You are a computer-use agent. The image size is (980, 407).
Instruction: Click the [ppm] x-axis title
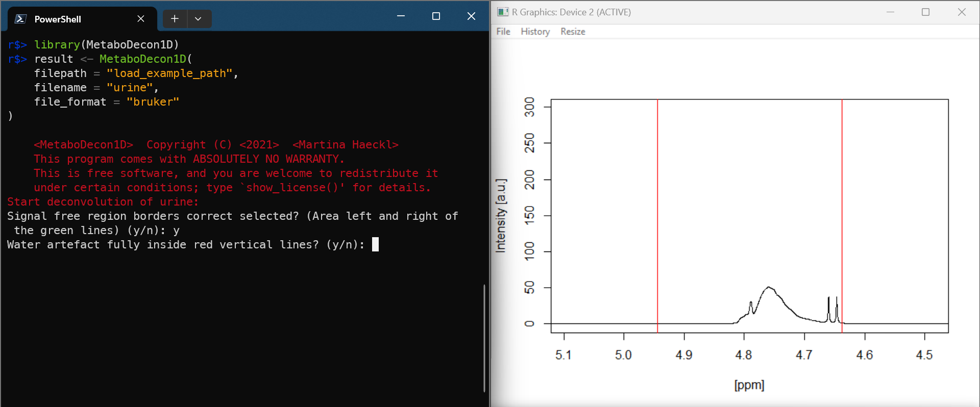click(749, 385)
